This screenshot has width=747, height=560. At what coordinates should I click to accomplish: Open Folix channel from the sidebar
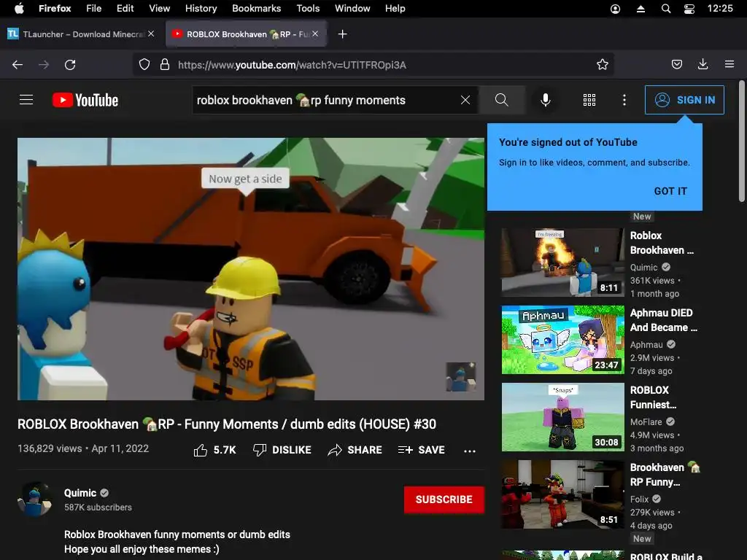(x=639, y=499)
